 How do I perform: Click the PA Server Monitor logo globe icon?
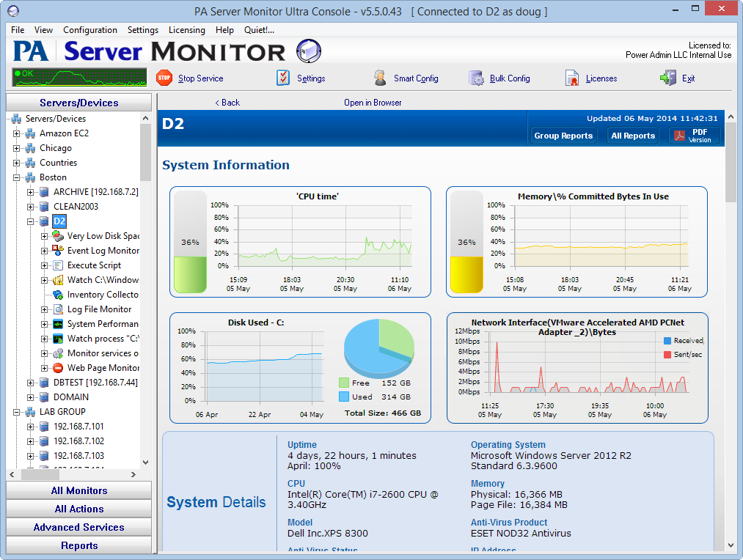point(309,51)
